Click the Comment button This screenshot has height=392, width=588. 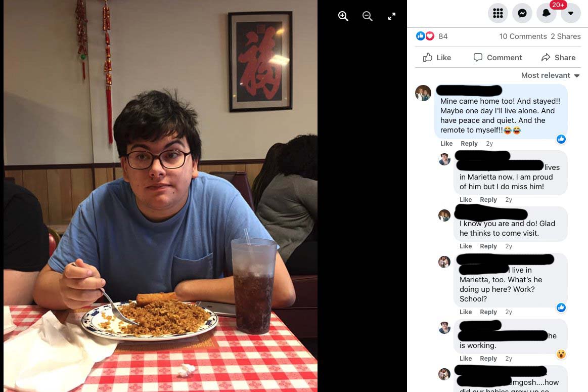coord(497,57)
